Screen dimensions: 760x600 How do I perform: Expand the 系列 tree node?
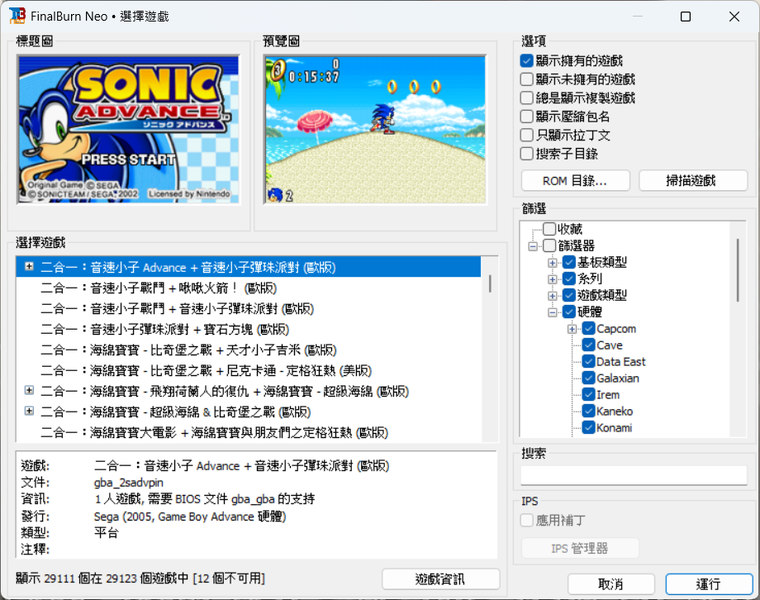pos(552,279)
